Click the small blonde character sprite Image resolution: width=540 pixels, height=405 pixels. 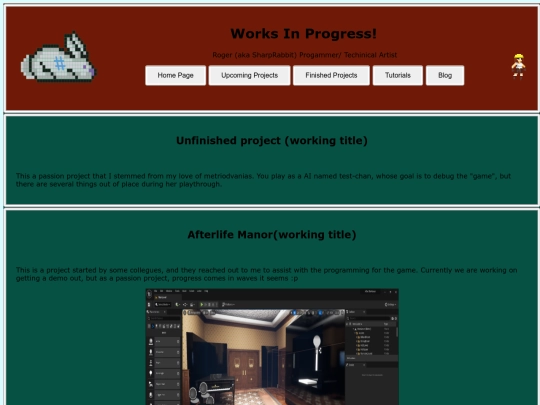pos(518,66)
